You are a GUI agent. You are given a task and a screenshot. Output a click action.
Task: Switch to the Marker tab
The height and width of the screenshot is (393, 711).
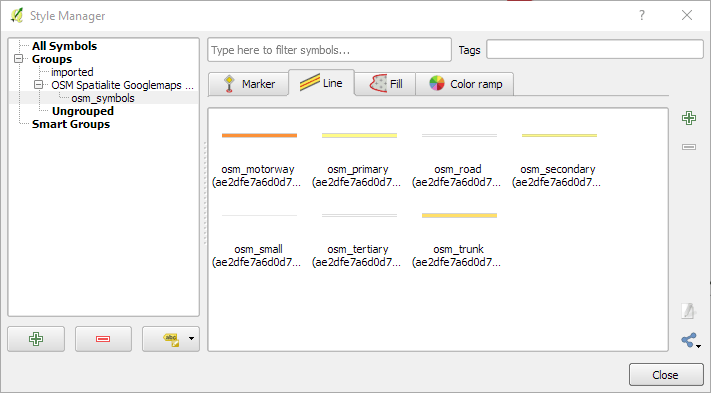coord(248,84)
